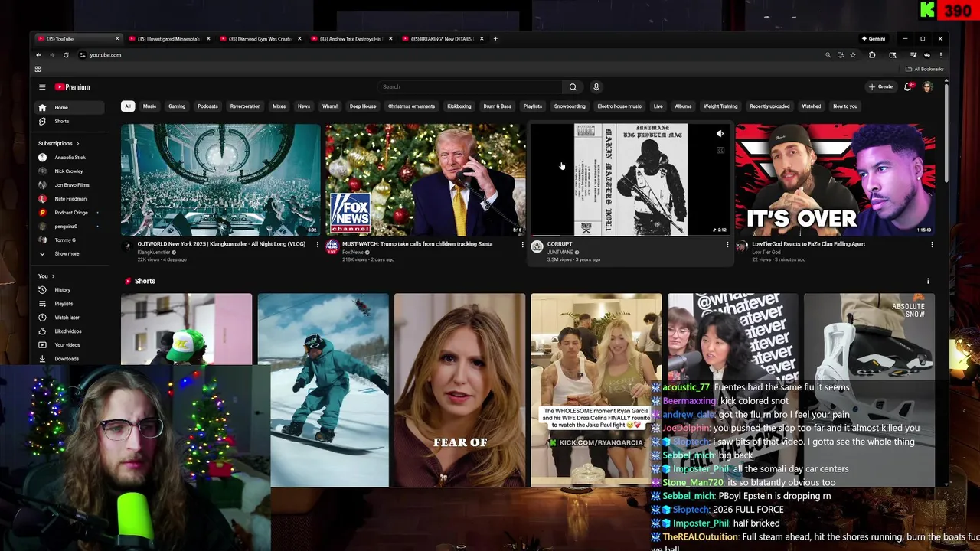The image size is (980, 551).
Task: Open a new browser tab with plus
Action: pos(495,38)
